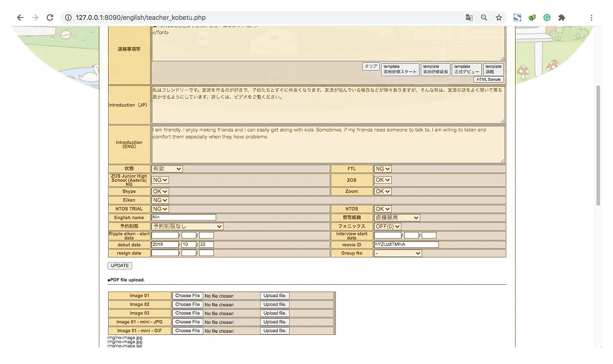Screen dimensions: 613x364
Task: Open Chrome three-dot menu
Action: (x=591, y=18)
